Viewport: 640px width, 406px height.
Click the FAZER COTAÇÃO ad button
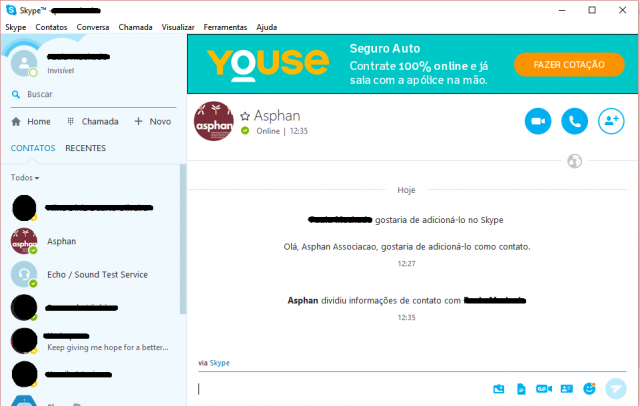point(569,64)
